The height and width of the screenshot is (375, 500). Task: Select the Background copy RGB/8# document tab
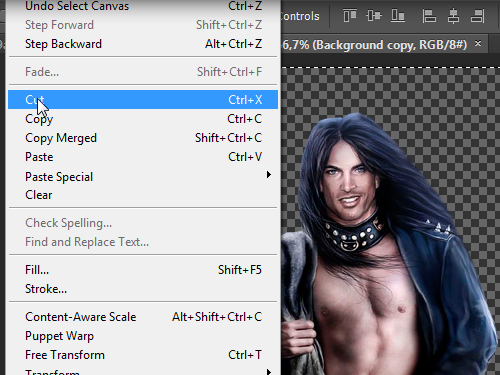(383, 44)
